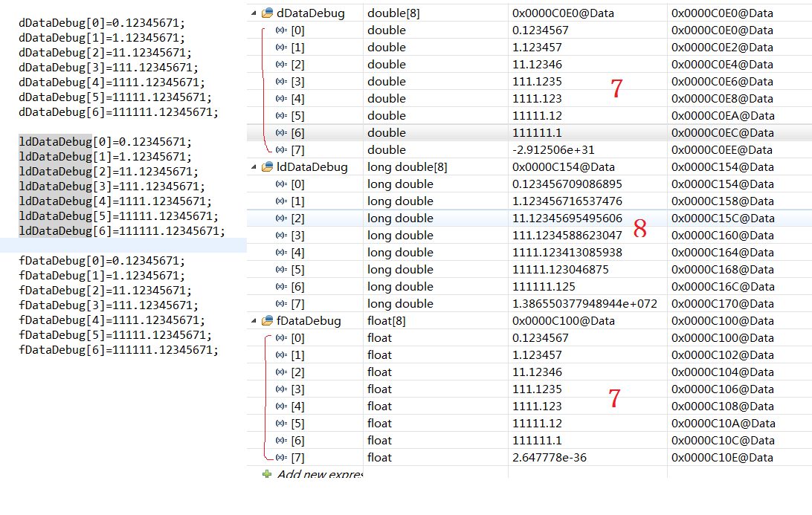812x515 pixels.
Task: Click code line ldDataDebug[3]=111.12345671;
Action: click(x=112, y=186)
